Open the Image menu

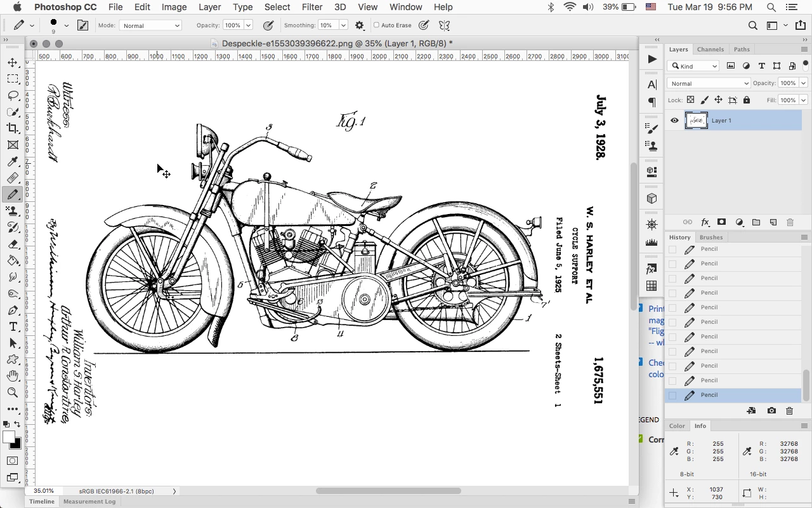click(x=174, y=7)
